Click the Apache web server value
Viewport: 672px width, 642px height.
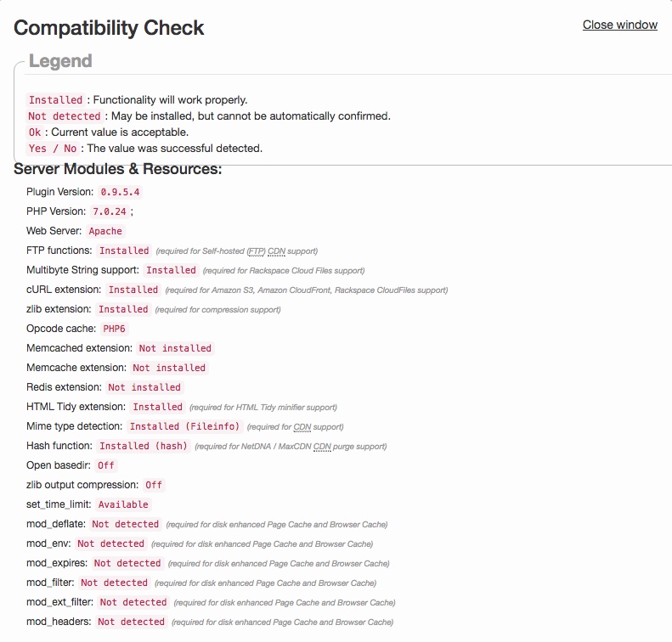(x=105, y=231)
